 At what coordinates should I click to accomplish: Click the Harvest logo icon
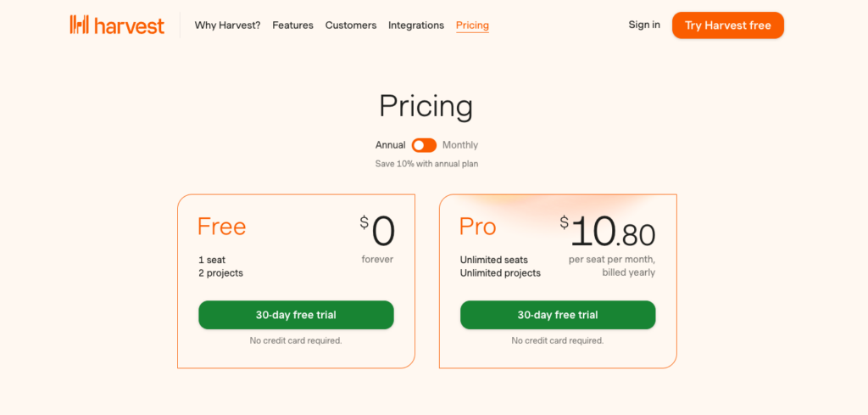click(79, 25)
